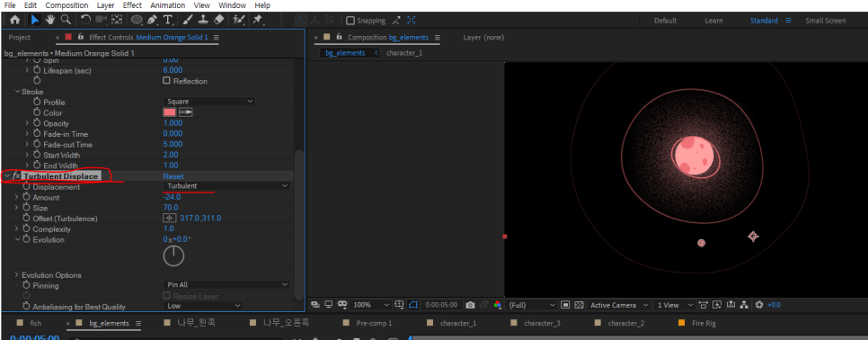868x340 pixels.
Task: Collapse the Stroke property group
Action: (17, 92)
